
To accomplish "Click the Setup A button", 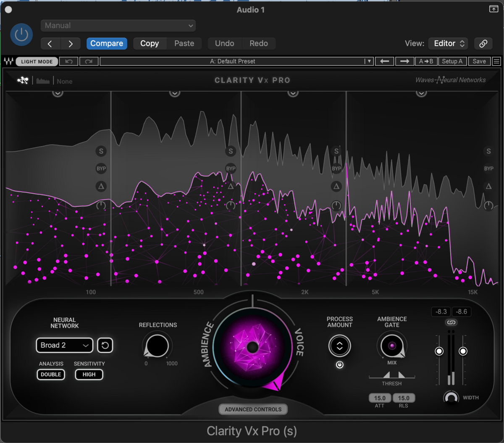I will 452,61.
